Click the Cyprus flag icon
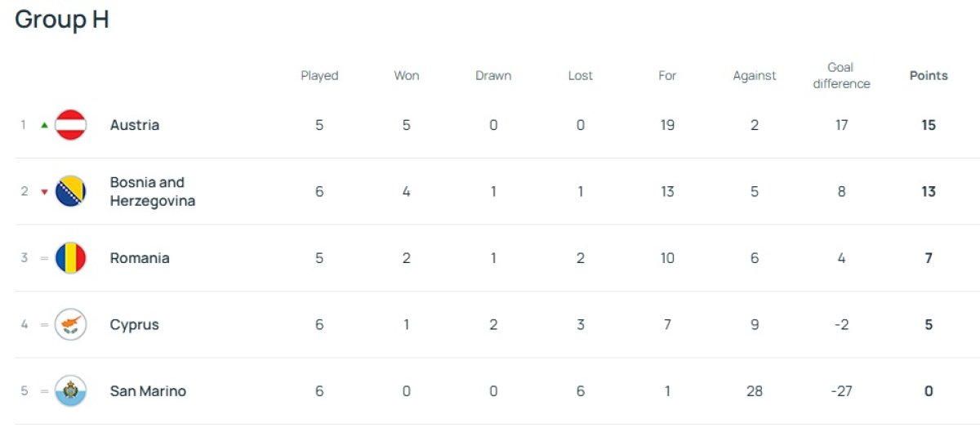980x437 pixels. pyautogui.click(x=70, y=324)
